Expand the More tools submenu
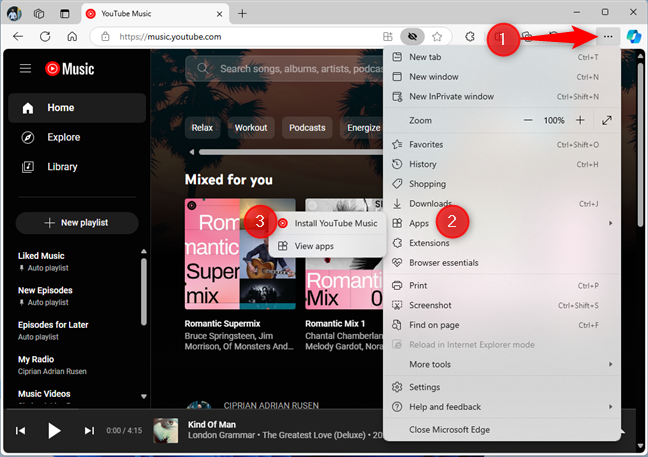 502,364
